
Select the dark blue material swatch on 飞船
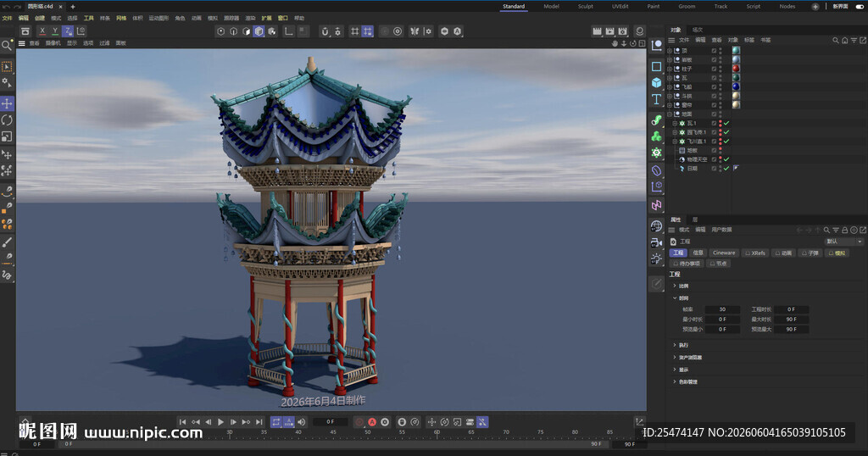point(737,86)
